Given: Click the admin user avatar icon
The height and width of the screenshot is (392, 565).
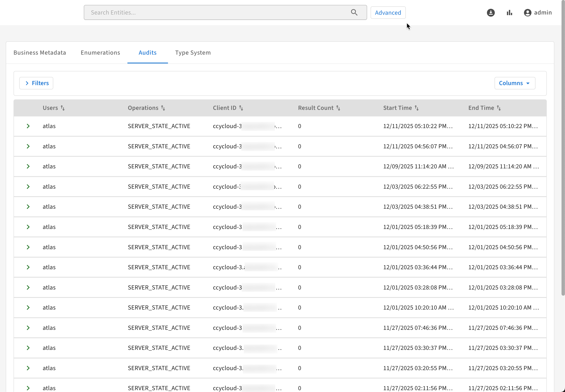Looking at the screenshot, I should (x=527, y=12).
